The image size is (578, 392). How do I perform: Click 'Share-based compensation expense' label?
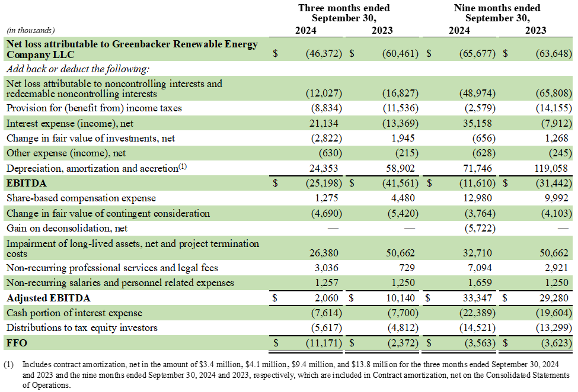[x=81, y=198]
